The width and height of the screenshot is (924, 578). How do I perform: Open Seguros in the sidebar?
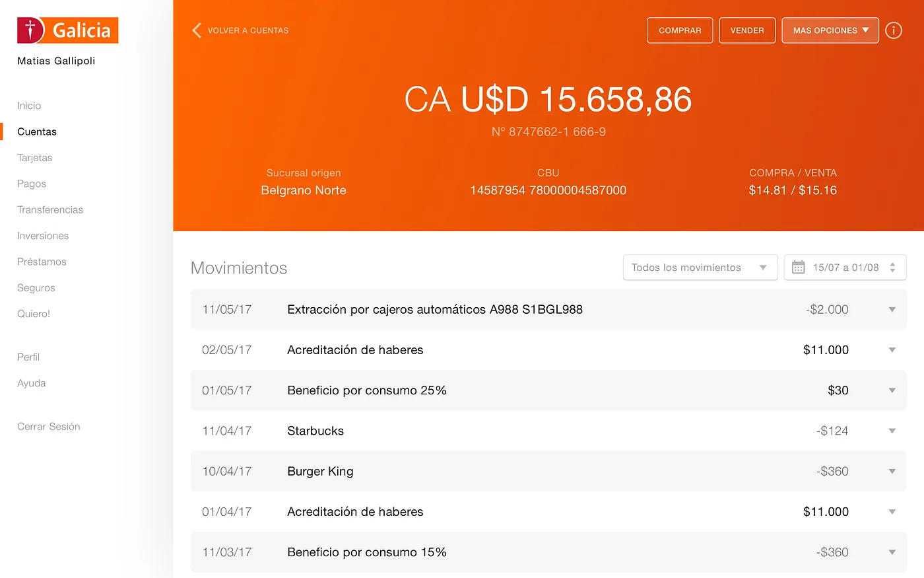(x=36, y=288)
